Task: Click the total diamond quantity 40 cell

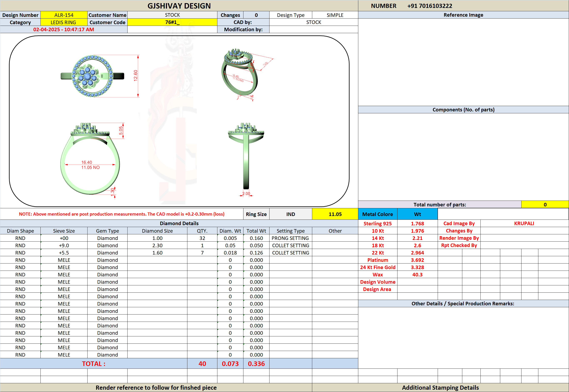Action: (202, 363)
